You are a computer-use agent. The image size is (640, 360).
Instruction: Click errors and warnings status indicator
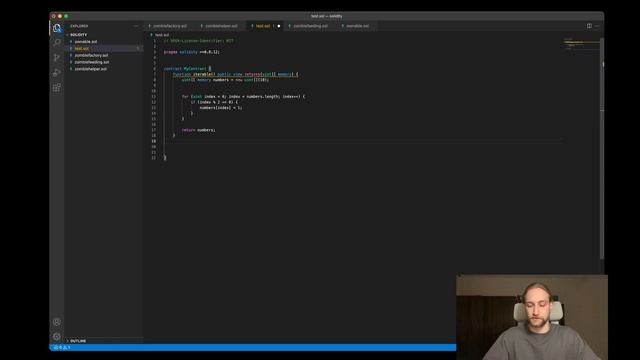(x=62, y=347)
